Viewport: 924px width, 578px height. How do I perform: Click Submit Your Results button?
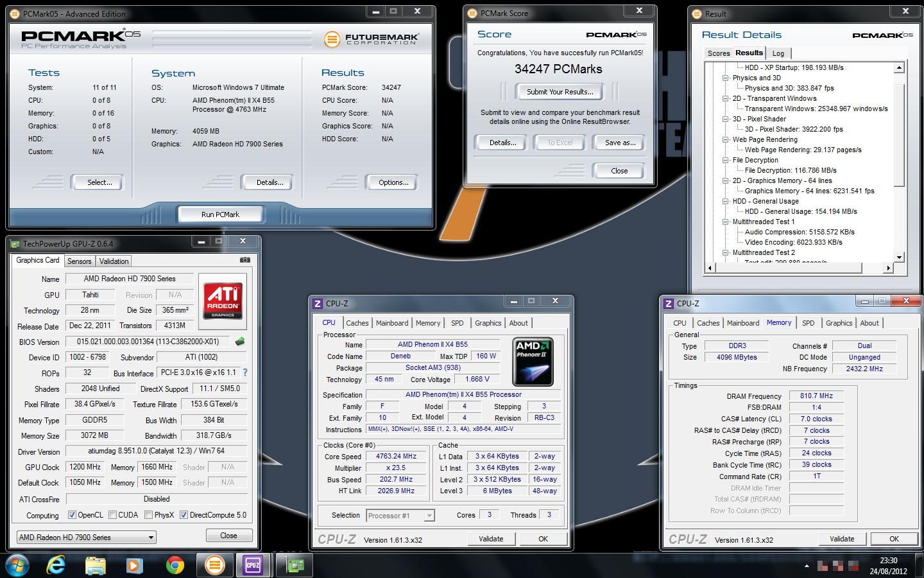tap(560, 92)
